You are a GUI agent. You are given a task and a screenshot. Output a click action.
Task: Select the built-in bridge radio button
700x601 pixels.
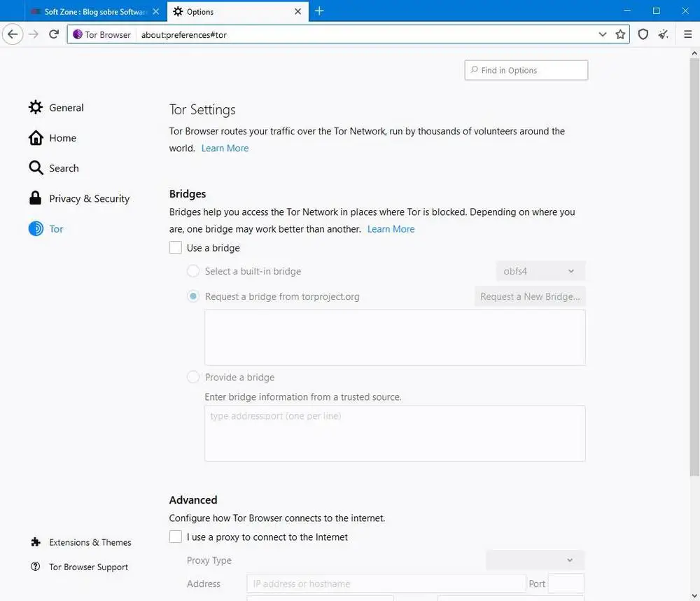tap(193, 271)
